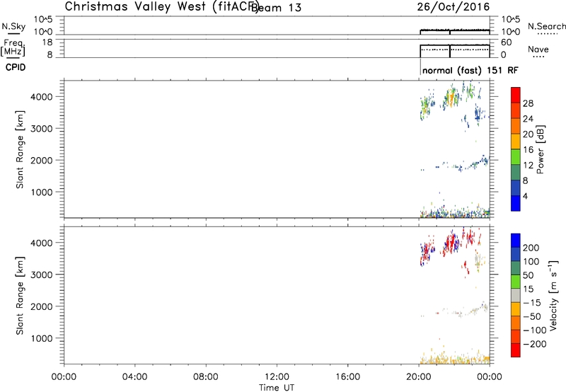Click the '16' value on Power colorbar
Screen dimensions: 566x392
[528, 150]
